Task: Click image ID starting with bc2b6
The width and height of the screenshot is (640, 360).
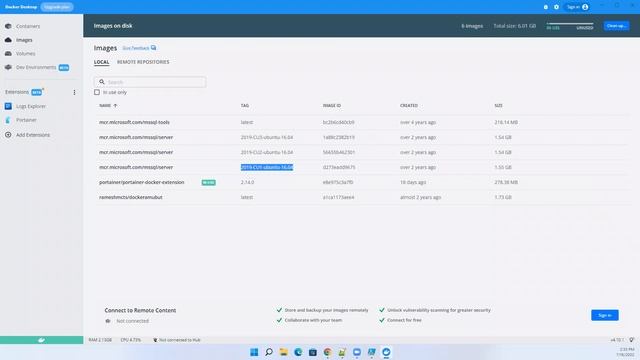Action: [338, 122]
